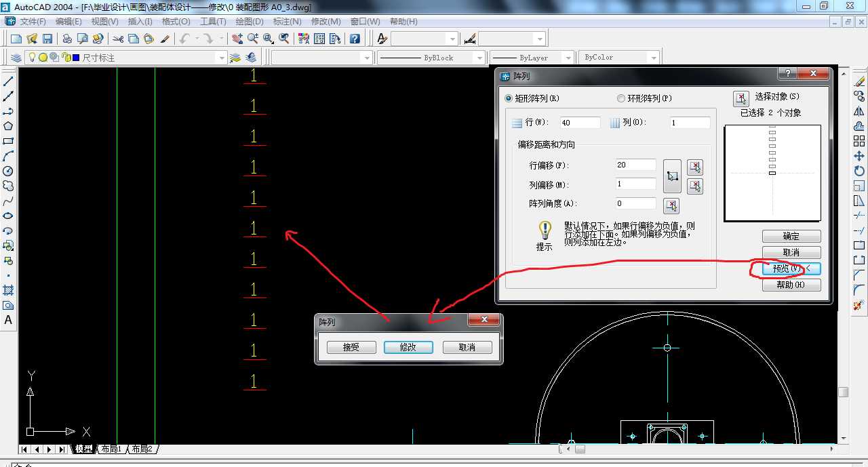Click the 阵列角度(A) value field
Viewport: 868px width, 467px height.
[x=635, y=203]
